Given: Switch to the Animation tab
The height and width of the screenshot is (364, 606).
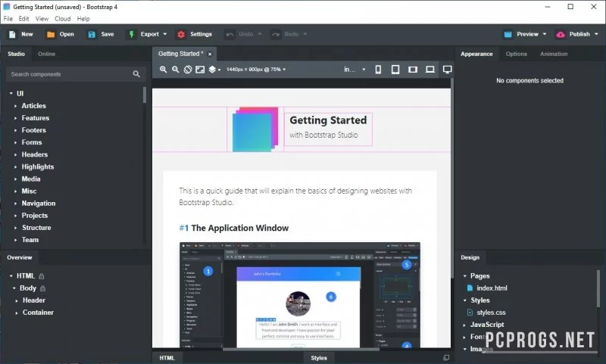Looking at the screenshot, I should pyautogui.click(x=554, y=54).
